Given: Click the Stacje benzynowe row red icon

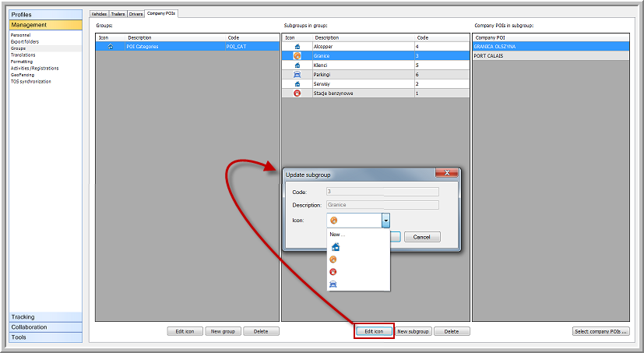Looking at the screenshot, I should click(x=297, y=94).
